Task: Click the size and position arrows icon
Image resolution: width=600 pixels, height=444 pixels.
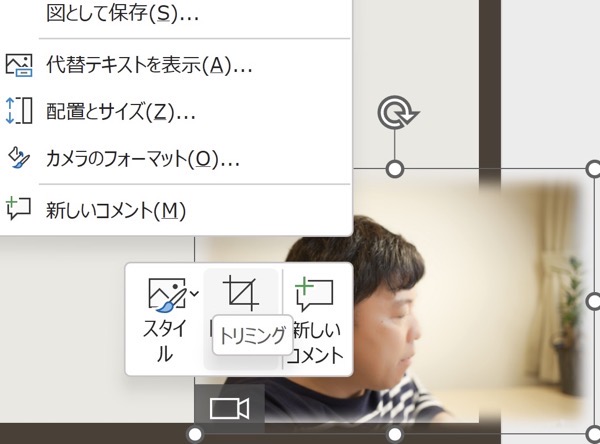Action: click(x=19, y=111)
